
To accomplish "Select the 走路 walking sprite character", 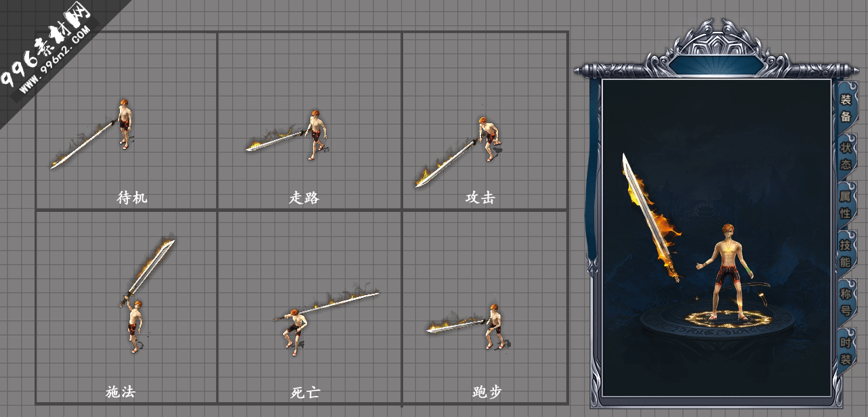I will pyautogui.click(x=286, y=135).
